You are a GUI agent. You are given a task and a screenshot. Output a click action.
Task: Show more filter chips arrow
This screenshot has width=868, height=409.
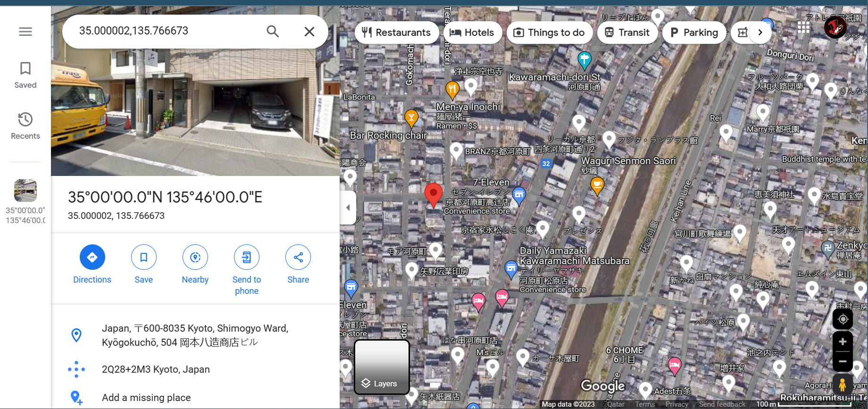tap(760, 33)
